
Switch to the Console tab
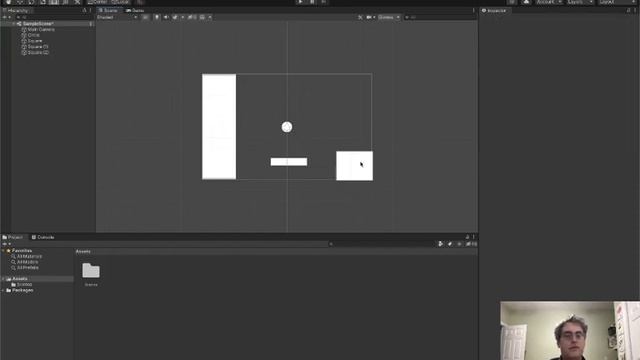(43, 237)
